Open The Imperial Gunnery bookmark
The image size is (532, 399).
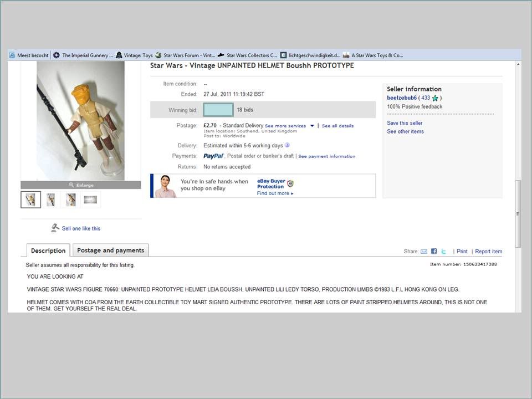pyautogui.click(x=83, y=55)
